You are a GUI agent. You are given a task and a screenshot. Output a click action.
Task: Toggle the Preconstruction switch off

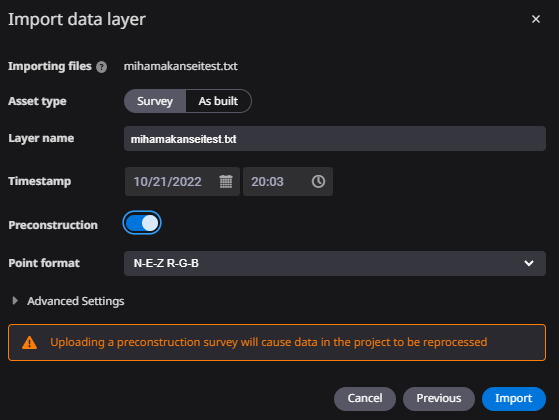(x=142, y=223)
